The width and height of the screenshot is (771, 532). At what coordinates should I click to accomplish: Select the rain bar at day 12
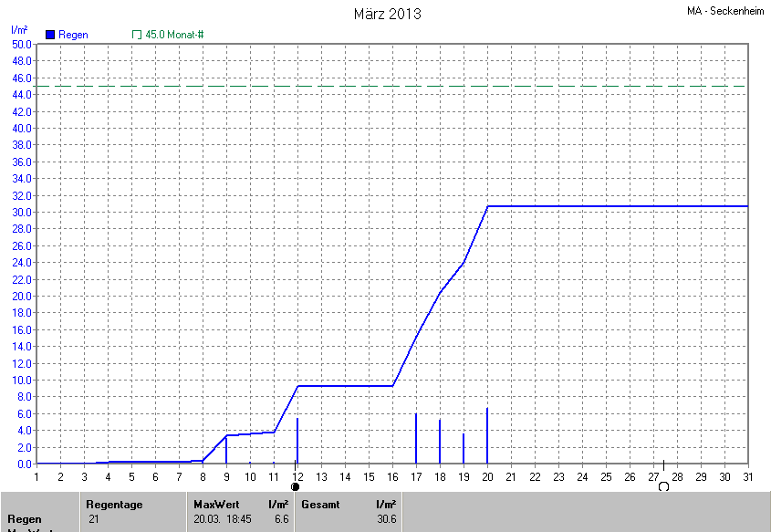[297, 442]
